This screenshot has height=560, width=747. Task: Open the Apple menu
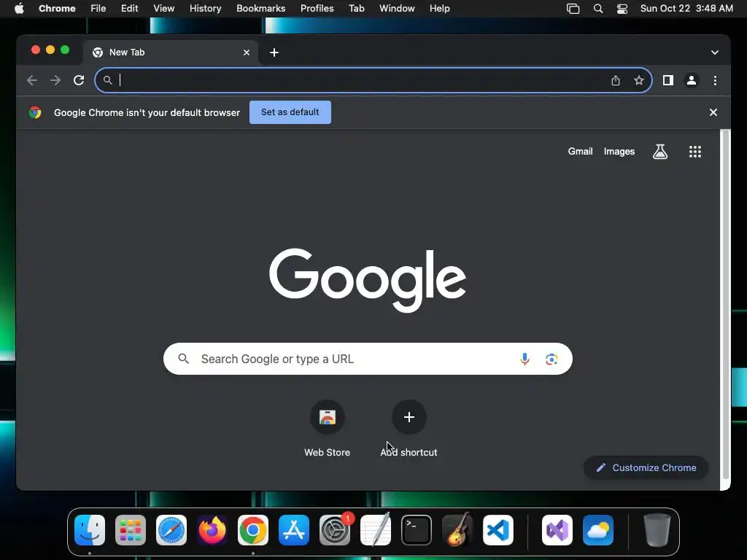click(x=19, y=9)
